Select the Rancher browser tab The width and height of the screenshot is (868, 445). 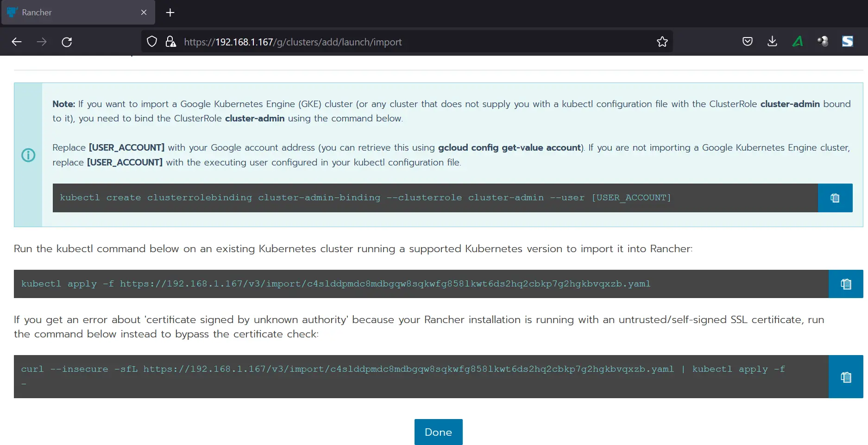(78, 13)
